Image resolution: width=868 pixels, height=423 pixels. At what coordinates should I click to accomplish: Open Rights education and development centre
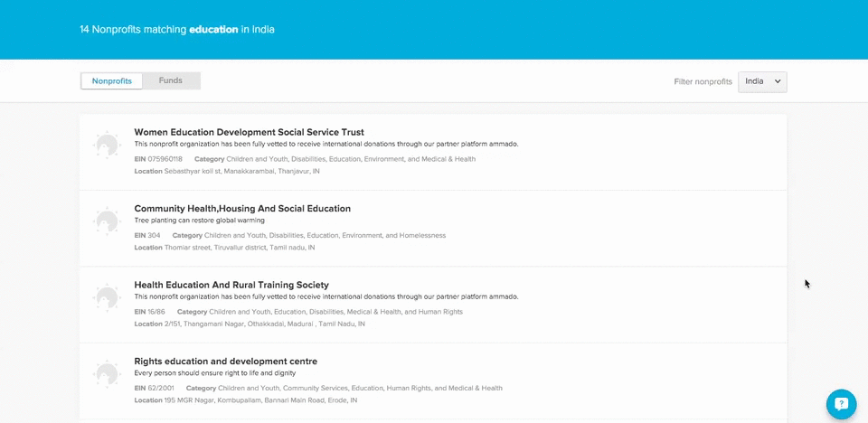225,362
